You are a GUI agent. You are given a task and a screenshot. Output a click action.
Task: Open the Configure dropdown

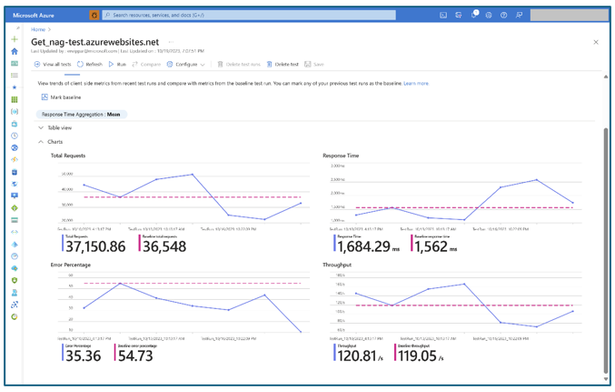[x=186, y=64]
